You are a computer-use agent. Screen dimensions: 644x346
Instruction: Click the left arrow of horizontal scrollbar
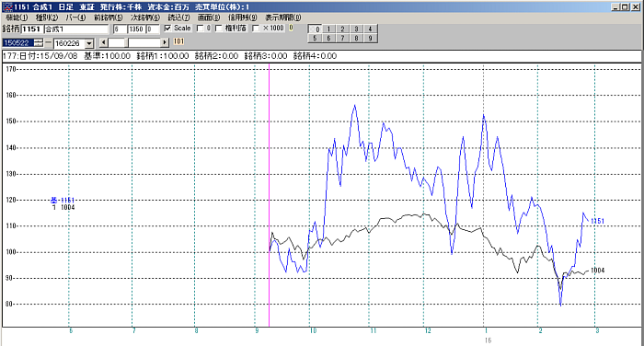(x=103, y=42)
